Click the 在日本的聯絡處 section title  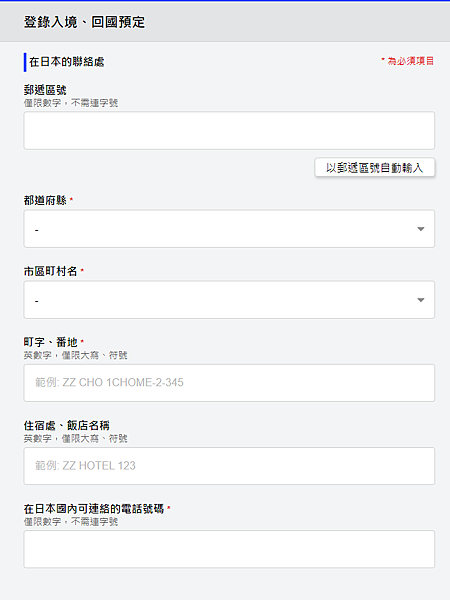click(67, 62)
